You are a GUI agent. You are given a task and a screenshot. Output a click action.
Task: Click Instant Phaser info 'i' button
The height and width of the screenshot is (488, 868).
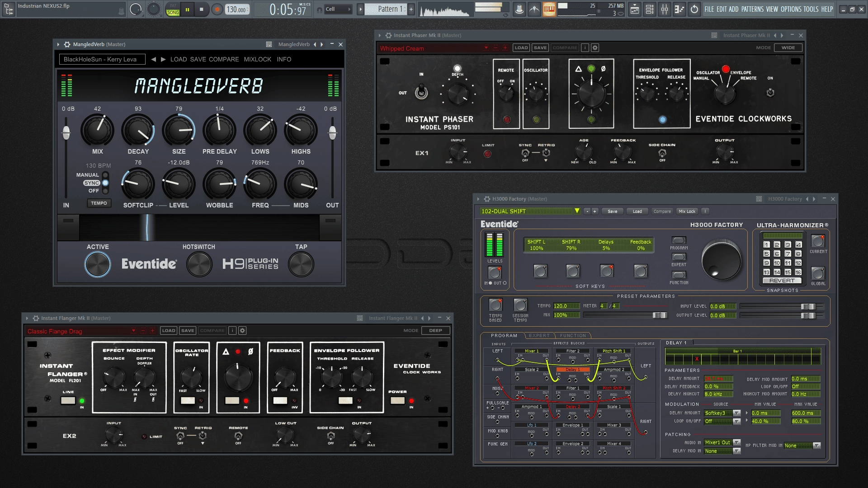coord(585,47)
